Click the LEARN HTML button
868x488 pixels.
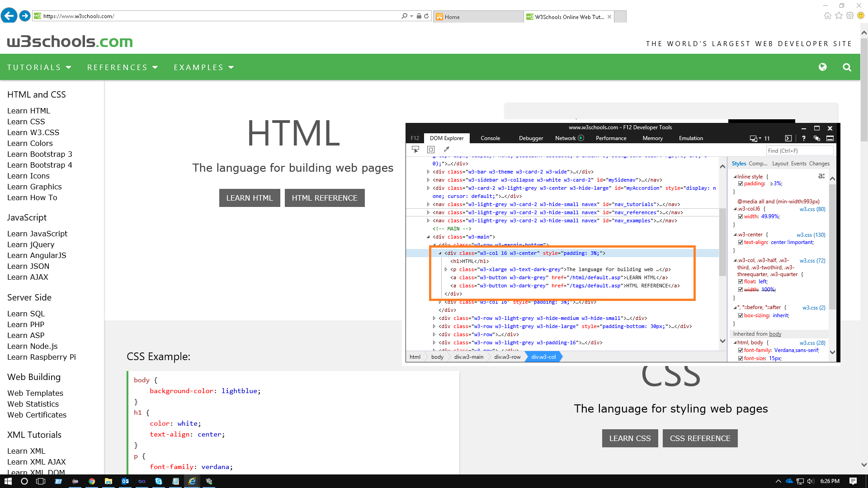[x=250, y=198]
